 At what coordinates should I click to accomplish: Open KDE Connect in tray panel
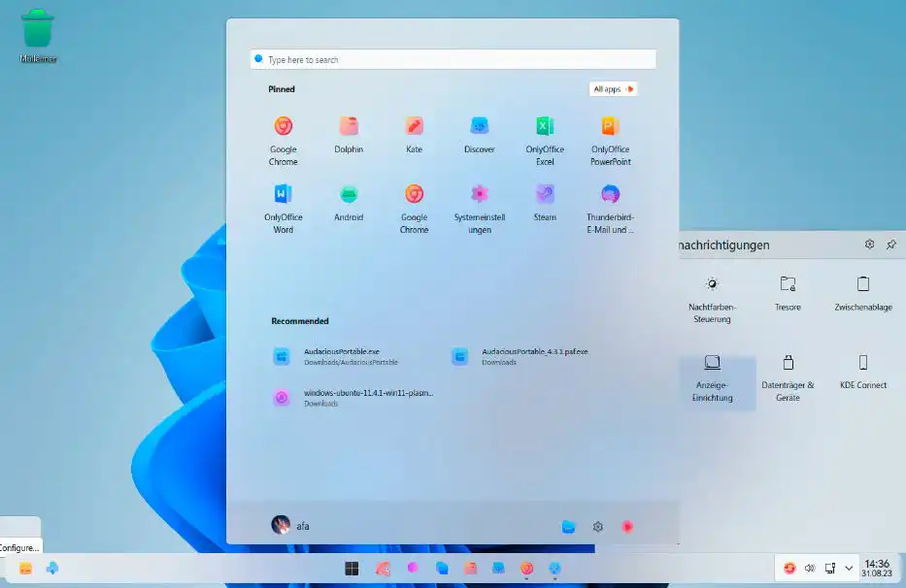click(x=862, y=372)
